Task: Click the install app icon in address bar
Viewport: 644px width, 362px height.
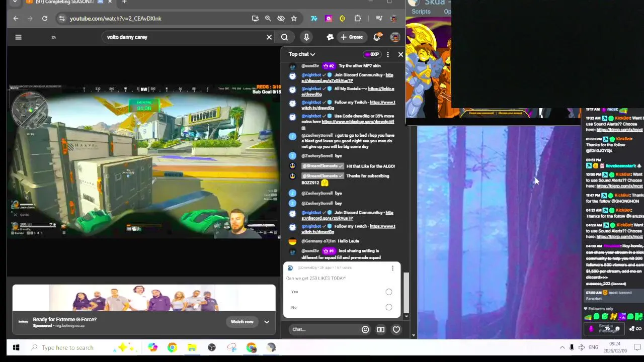Action: pyautogui.click(x=255, y=19)
